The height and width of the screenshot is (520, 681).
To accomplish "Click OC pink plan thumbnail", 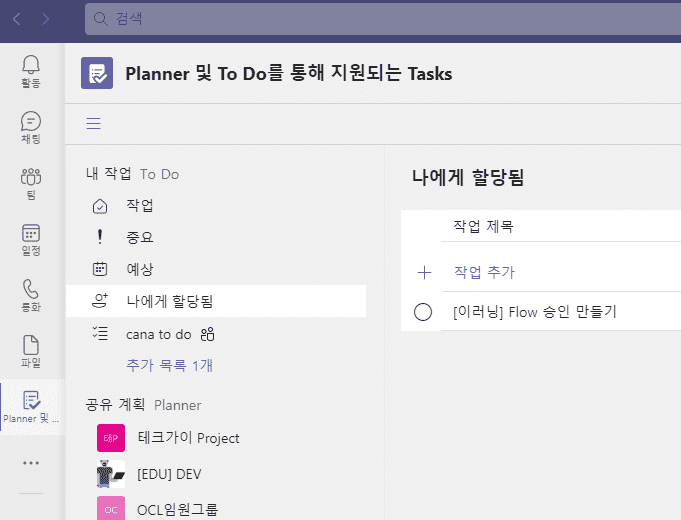I will point(111,509).
